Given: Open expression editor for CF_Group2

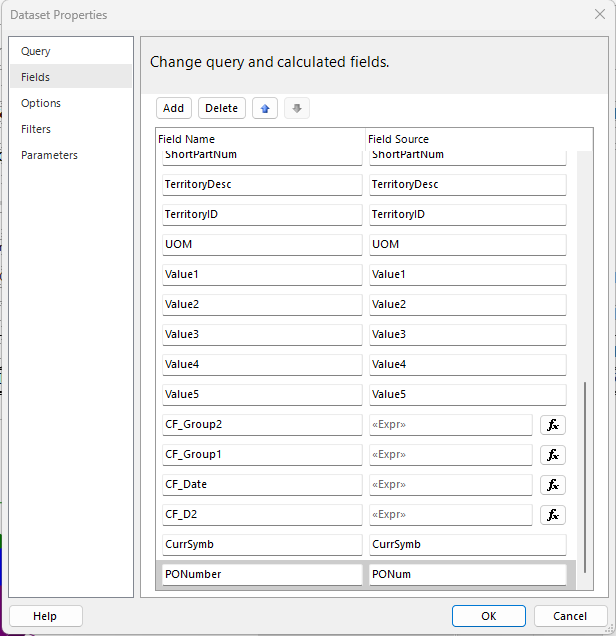Looking at the screenshot, I should 553,425.
